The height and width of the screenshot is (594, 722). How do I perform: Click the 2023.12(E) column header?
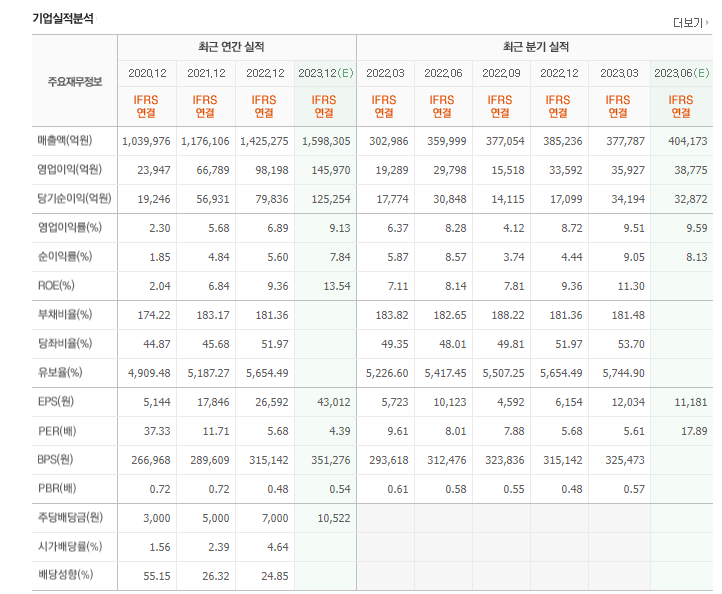point(326,73)
